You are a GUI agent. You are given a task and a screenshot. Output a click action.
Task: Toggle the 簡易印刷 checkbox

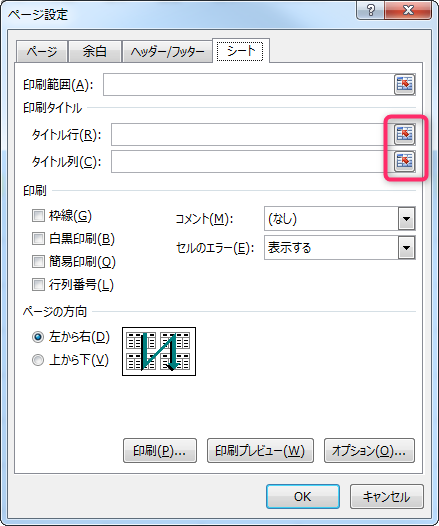(x=38, y=261)
